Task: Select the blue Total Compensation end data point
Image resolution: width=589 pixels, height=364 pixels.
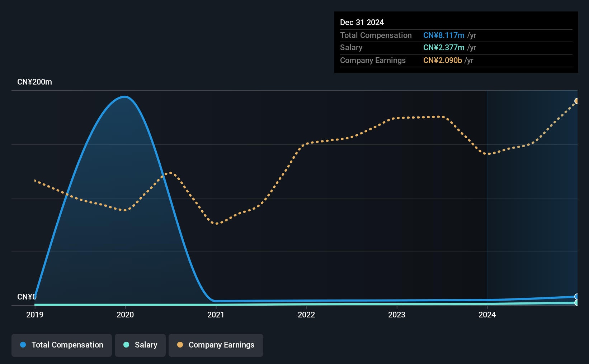Action: (576, 297)
